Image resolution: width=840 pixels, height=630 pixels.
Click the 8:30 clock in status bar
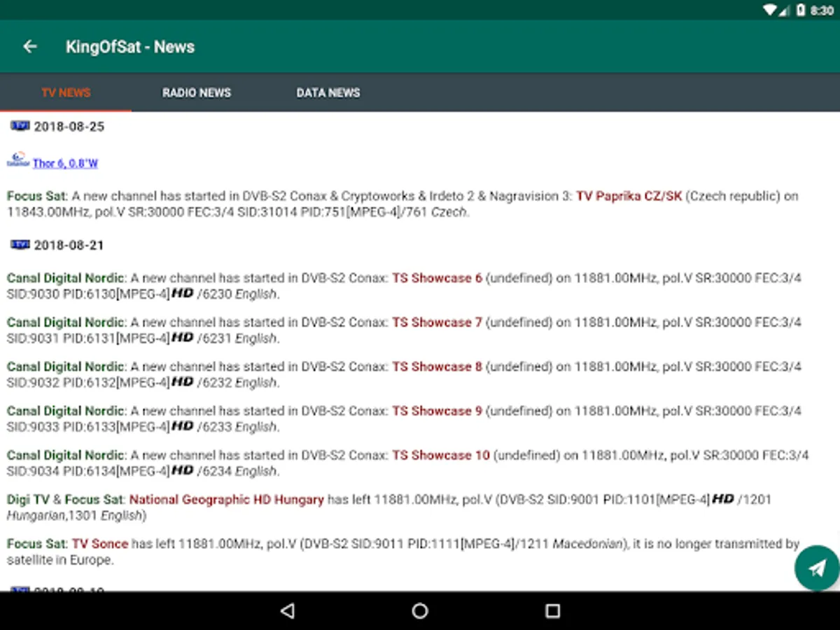[x=822, y=10]
